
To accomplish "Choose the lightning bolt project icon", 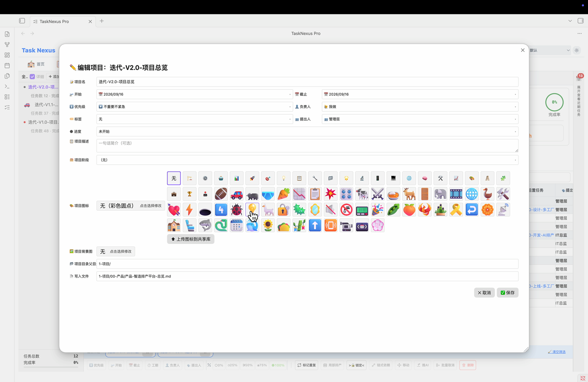I will [189, 210].
